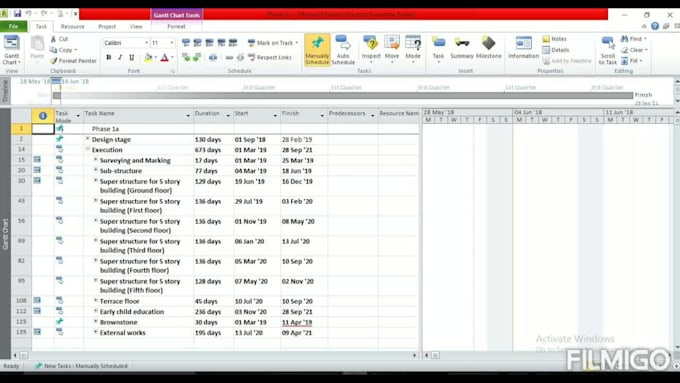Insert a new Task
680x383 pixels.
click(438, 49)
